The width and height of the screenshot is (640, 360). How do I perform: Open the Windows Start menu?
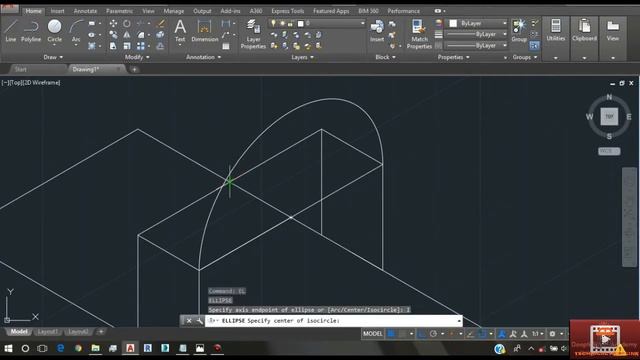[8, 348]
